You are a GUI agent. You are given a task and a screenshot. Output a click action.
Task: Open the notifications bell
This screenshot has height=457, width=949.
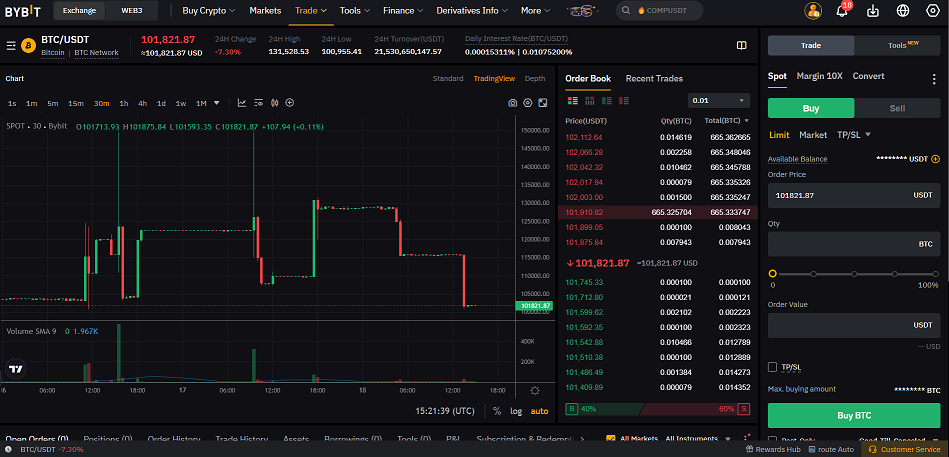point(842,10)
